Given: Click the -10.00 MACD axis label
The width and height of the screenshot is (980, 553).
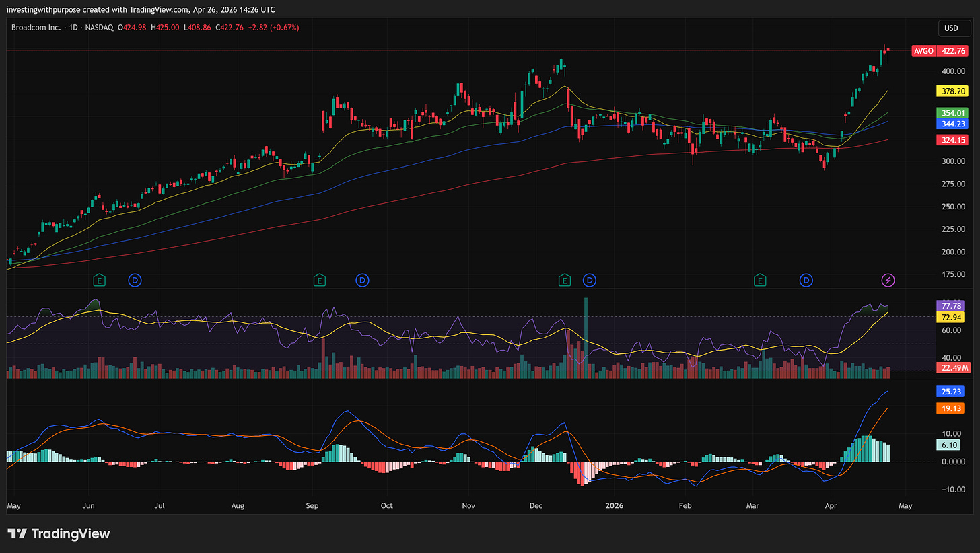Looking at the screenshot, I should [953, 489].
